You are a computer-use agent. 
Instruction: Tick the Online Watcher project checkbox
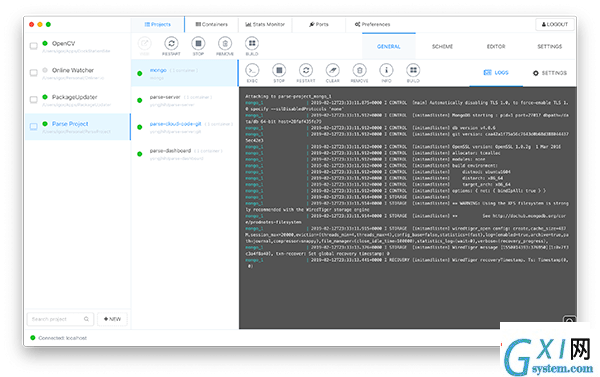(x=34, y=73)
